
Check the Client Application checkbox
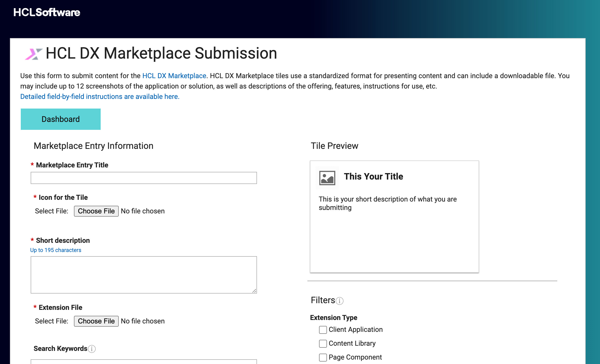(323, 330)
